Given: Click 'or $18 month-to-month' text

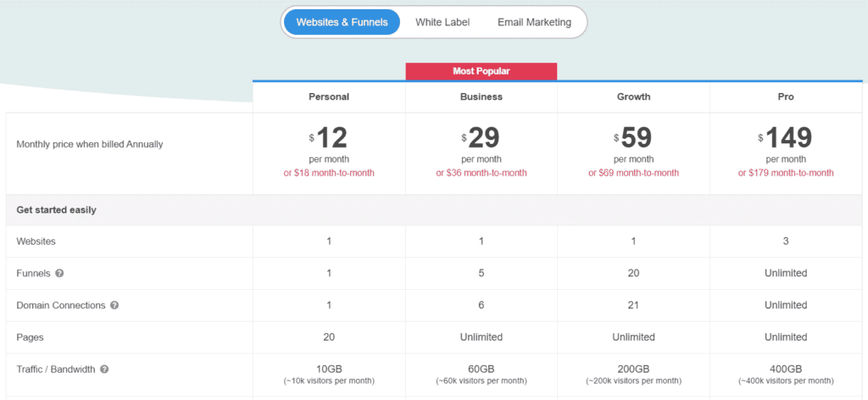Looking at the screenshot, I should pos(329,173).
